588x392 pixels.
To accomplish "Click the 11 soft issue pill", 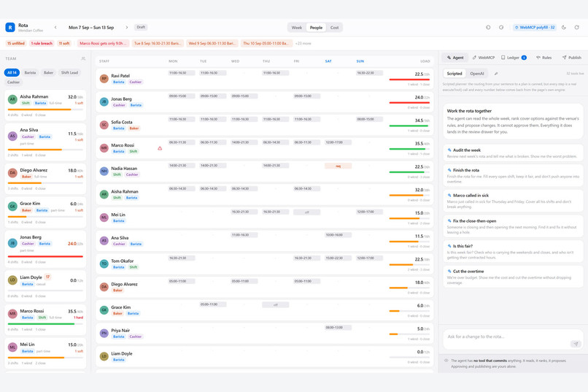I will tap(64, 44).
